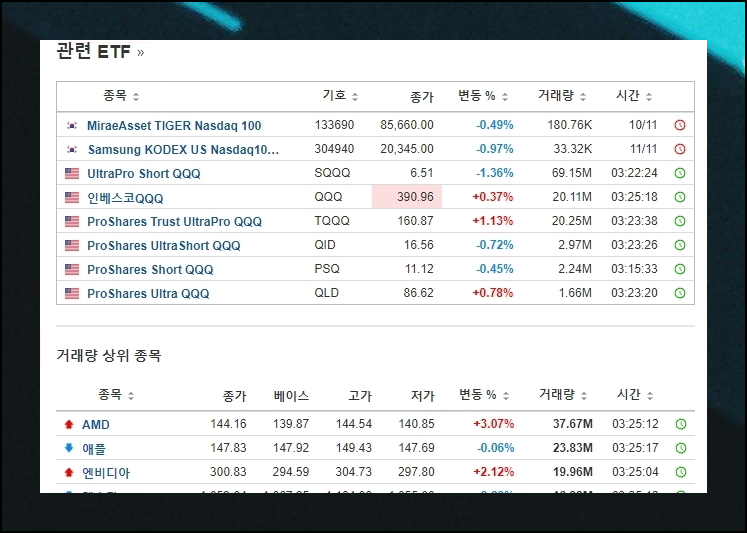Click US flag beside ProShares Trust UltraPro
The height and width of the screenshot is (533, 747).
pos(72,221)
